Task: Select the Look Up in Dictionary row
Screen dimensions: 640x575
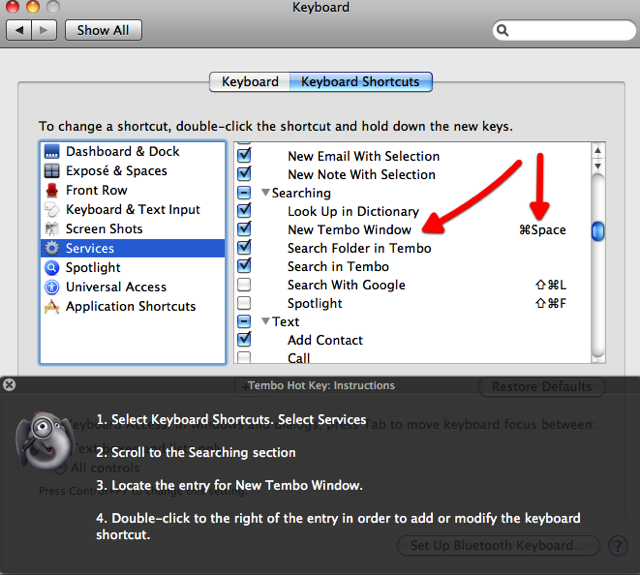Action: (x=353, y=211)
